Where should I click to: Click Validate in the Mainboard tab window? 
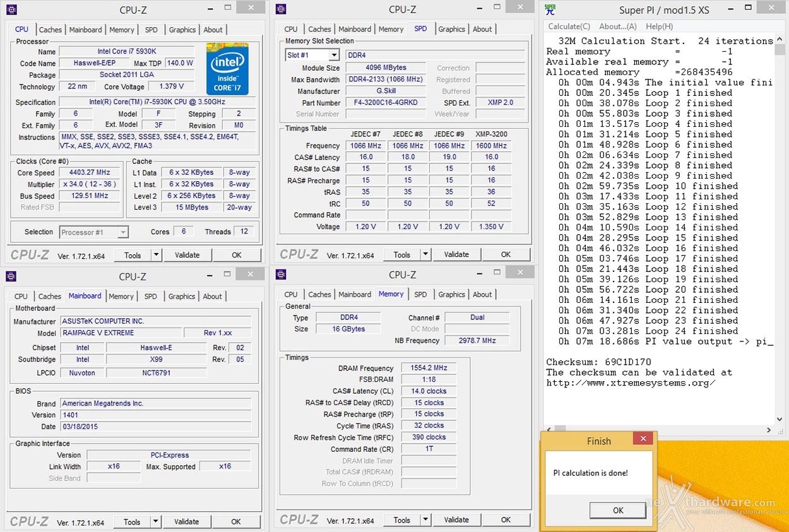187,522
